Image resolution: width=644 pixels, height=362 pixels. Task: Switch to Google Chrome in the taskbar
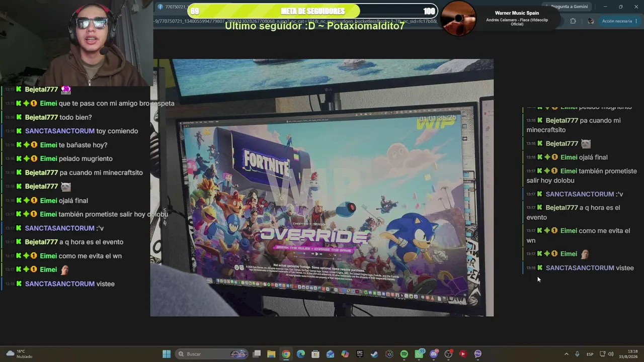tap(286, 354)
